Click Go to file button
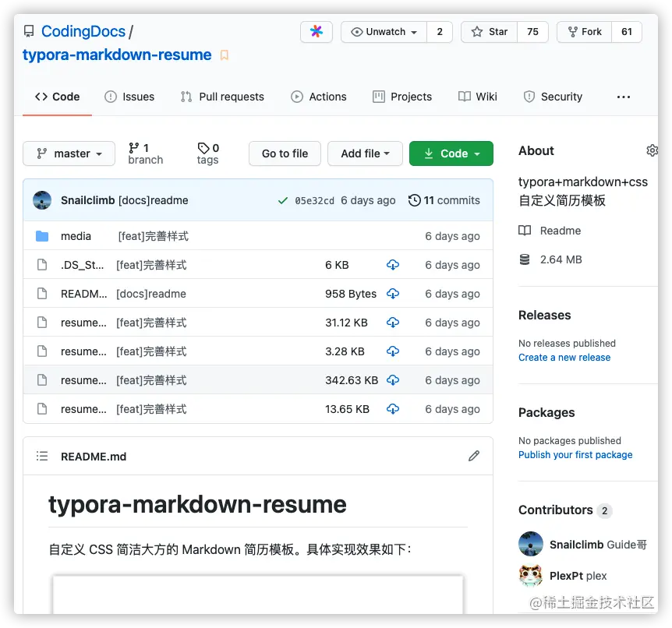 [x=285, y=153]
